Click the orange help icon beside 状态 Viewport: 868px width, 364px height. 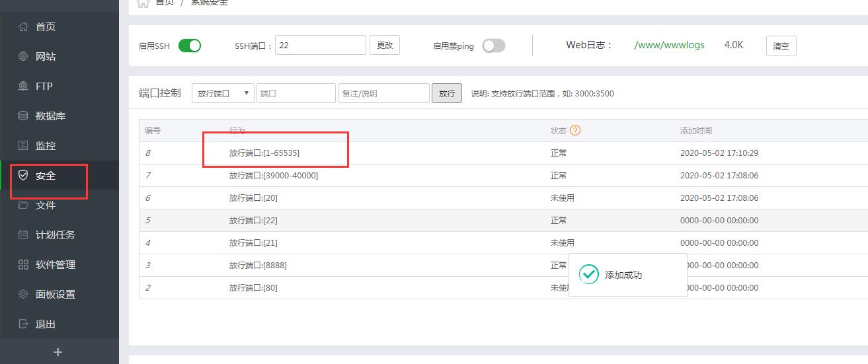[x=575, y=131]
